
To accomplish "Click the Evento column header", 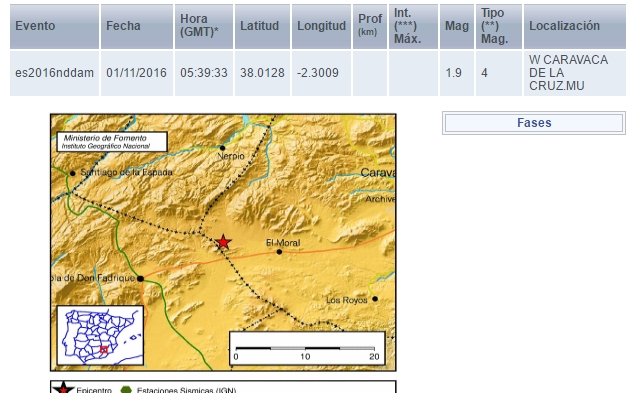I will coord(54,26).
